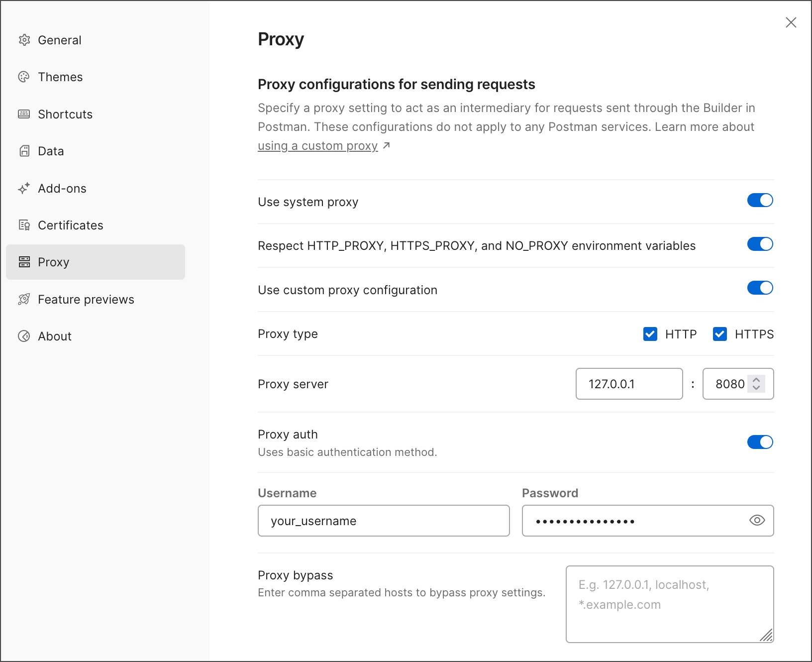Viewport: 812px width, 662px height.
Task: Increase the proxy port with up arrow
Action: tap(756, 380)
